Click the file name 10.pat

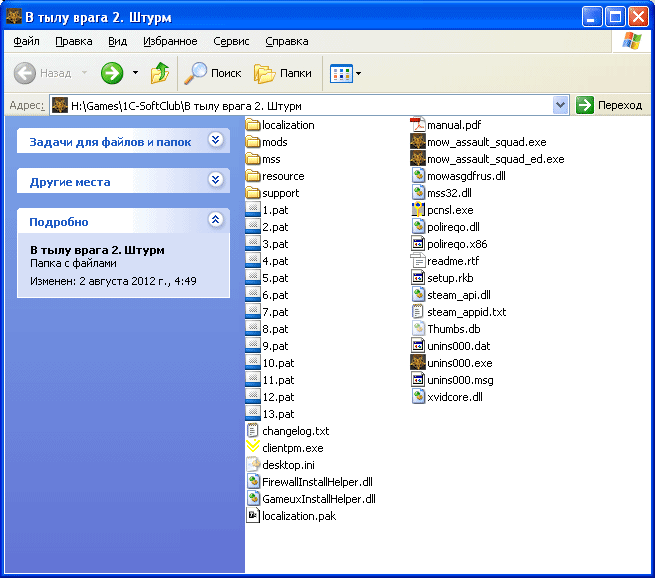[x=278, y=363]
